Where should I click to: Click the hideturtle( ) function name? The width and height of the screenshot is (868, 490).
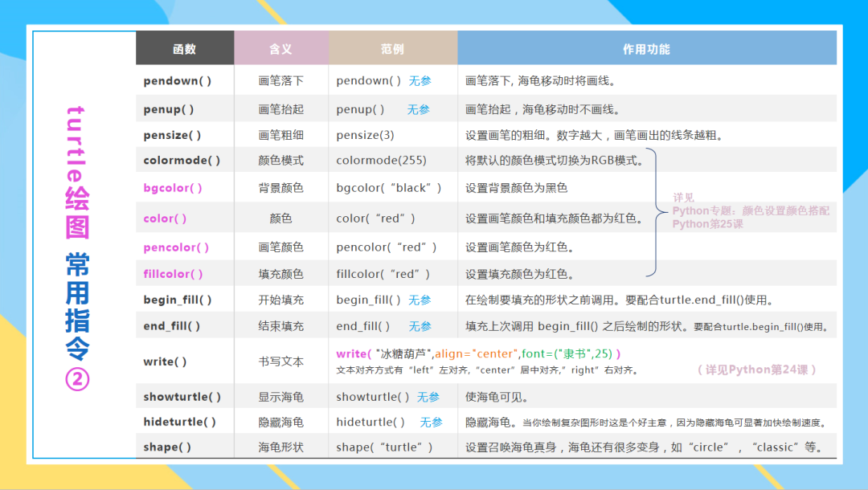pos(179,422)
